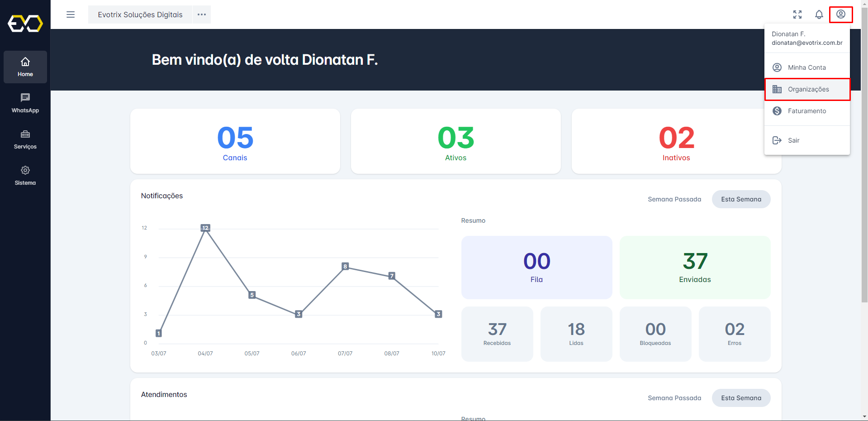
Task: Click Sair to log out
Action: pyautogui.click(x=794, y=140)
